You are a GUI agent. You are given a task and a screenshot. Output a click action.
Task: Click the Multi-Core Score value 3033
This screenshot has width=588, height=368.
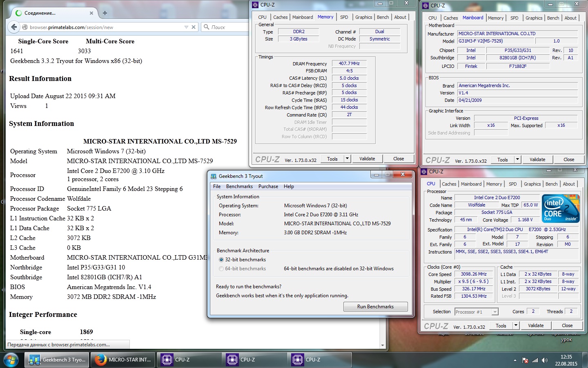coord(85,51)
